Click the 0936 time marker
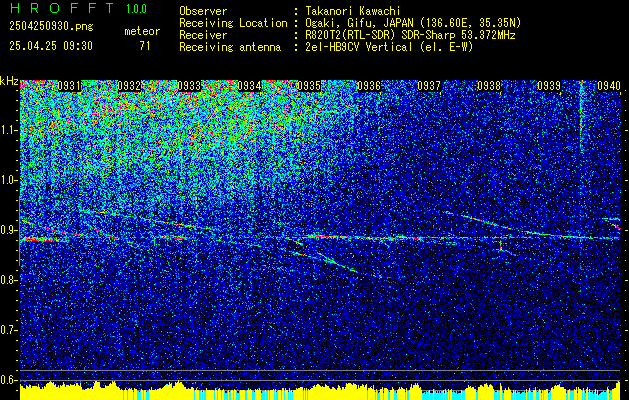Image resolution: width=629 pixels, height=400 pixels. click(x=369, y=86)
